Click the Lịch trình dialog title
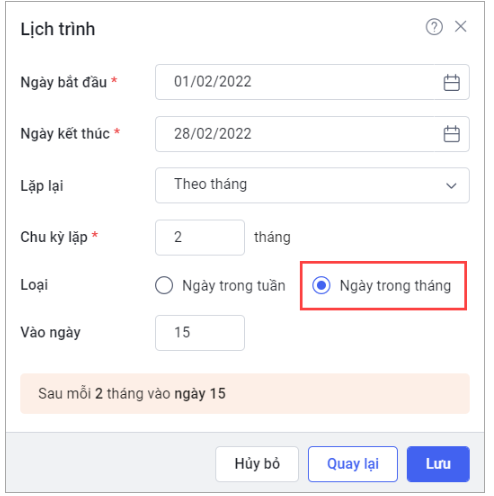Image resolution: width=494 pixels, height=496 pixels. click(x=58, y=29)
